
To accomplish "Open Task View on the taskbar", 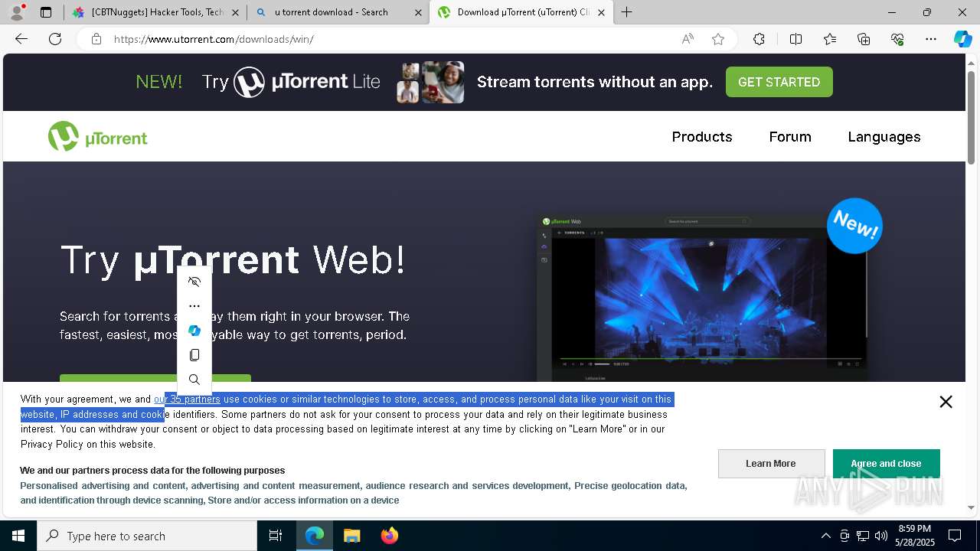I will pos(276,536).
